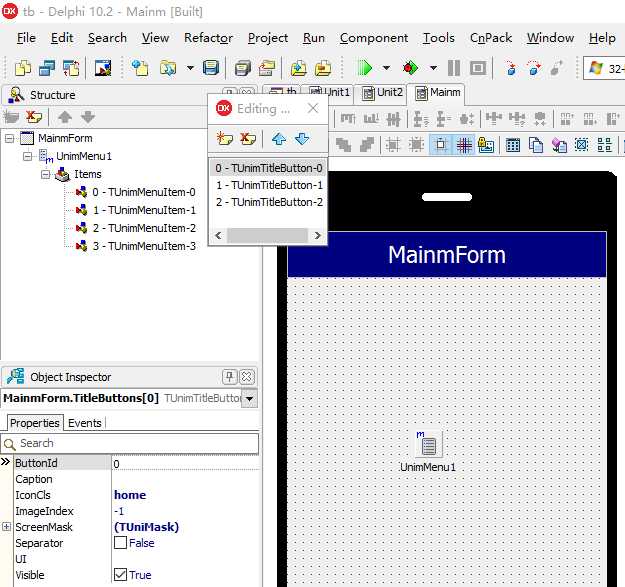Move item up with blue up arrow
The width and height of the screenshot is (625, 587).
click(279, 139)
